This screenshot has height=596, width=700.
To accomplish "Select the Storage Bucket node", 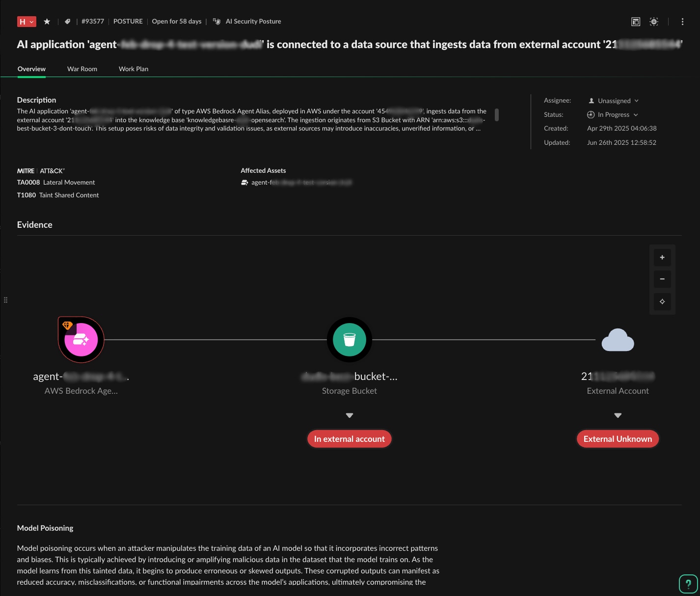I will (x=350, y=340).
